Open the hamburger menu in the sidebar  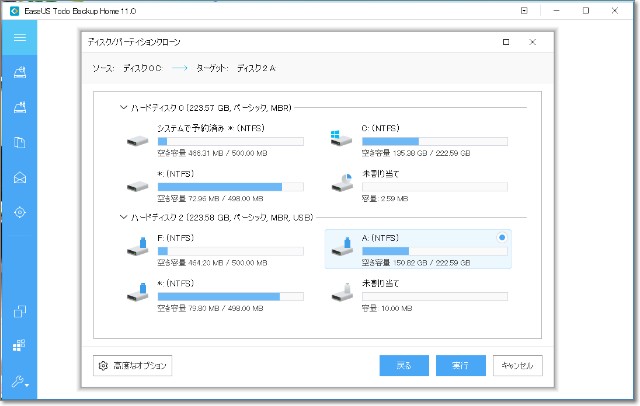[18, 37]
